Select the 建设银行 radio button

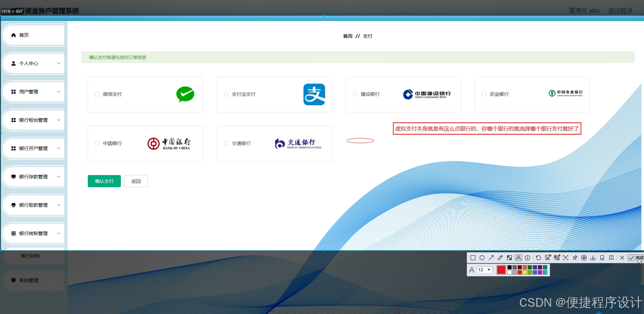[355, 94]
